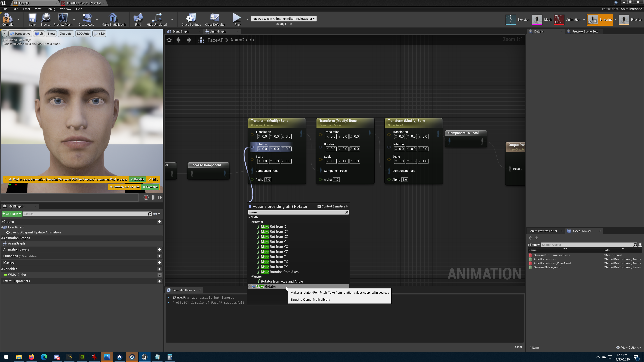This screenshot has height=362, width=644.
Task: Open View Options in Asset Browser
Action: pyautogui.click(x=629, y=348)
